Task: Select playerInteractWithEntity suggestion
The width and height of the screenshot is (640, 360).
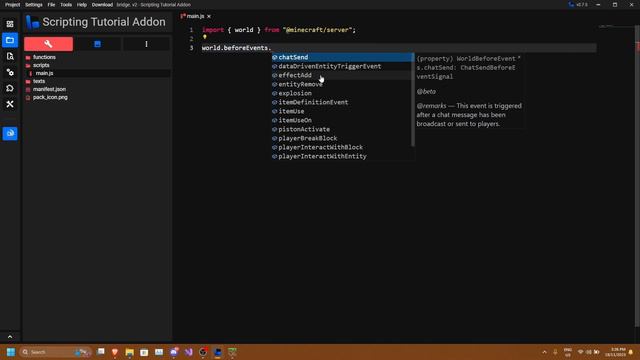Action: click(342, 156)
